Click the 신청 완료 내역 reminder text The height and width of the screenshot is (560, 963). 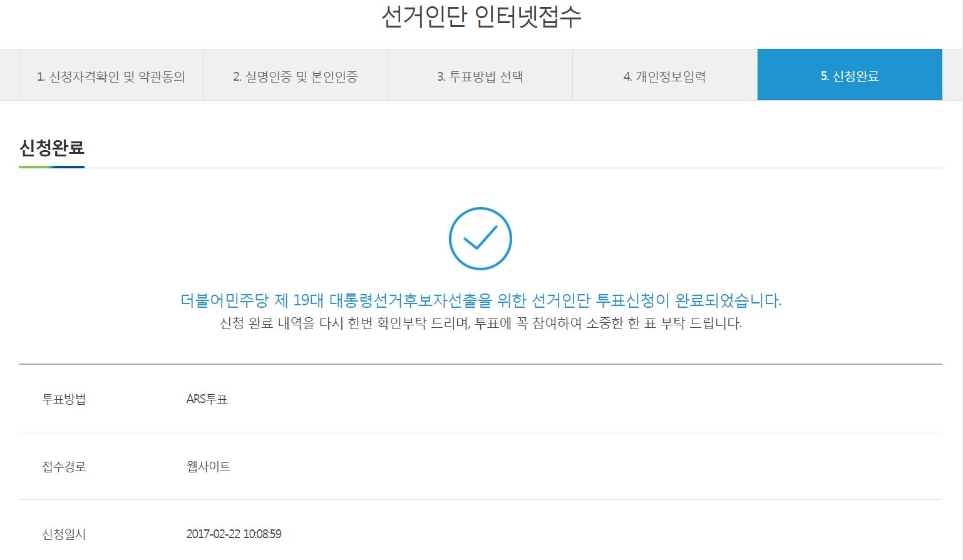click(481, 323)
